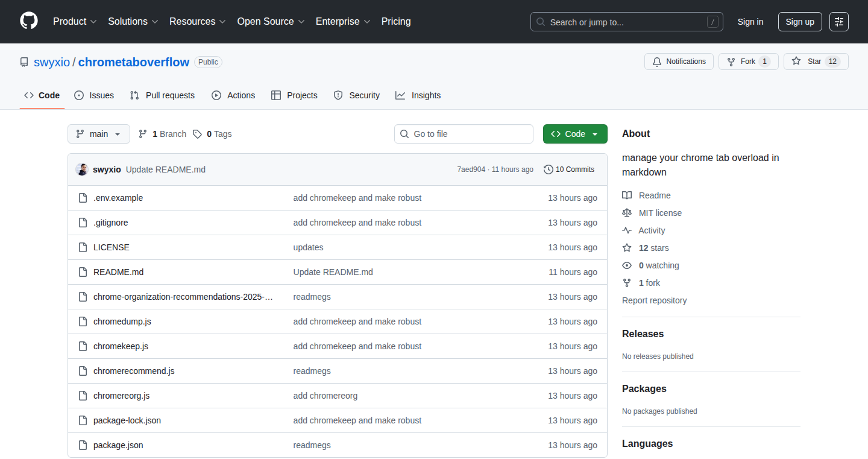Open the chromerecommend.js file
This screenshot has width=868, height=459.
click(134, 371)
